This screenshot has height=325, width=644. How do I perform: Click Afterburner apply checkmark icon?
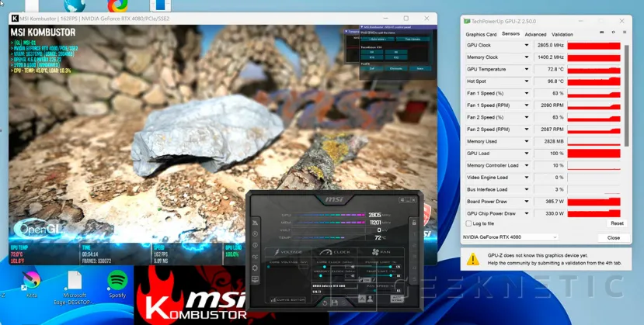pyautogui.click(x=344, y=303)
